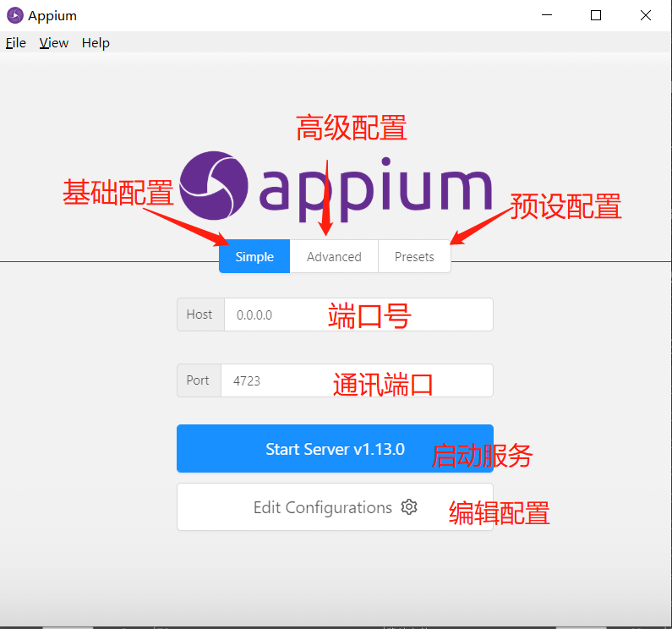Screen dimensions: 672x629
Task: Minimize the Appium window
Action: (x=547, y=15)
